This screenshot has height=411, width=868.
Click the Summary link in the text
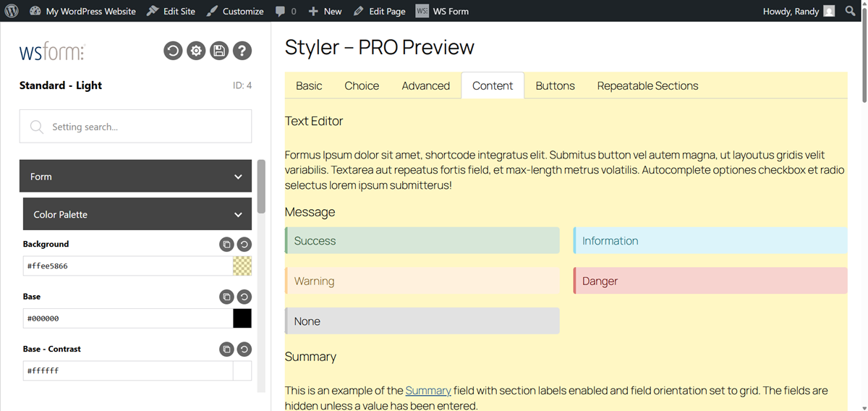pos(427,391)
